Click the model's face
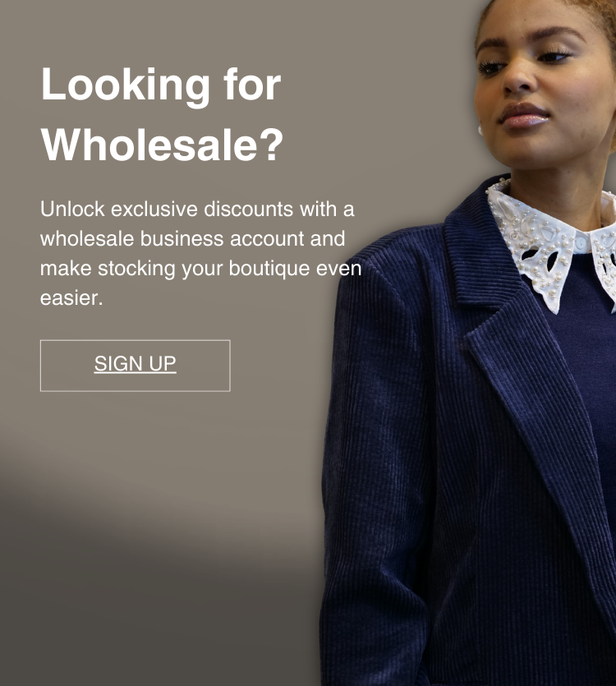The image size is (616, 686). [545, 83]
